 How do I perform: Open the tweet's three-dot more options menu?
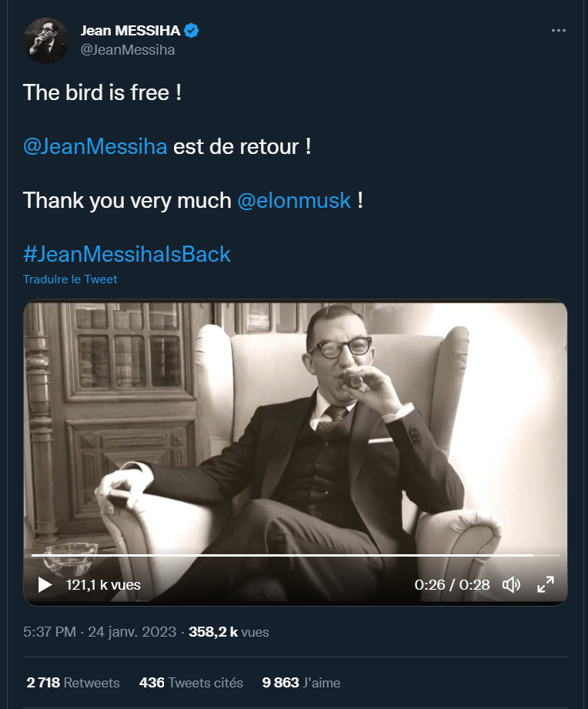coord(560,30)
